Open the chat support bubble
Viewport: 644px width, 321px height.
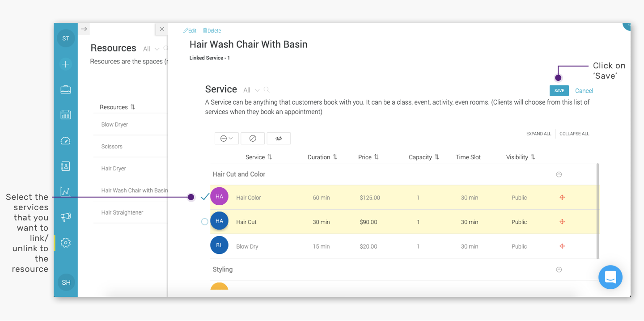point(610,277)
